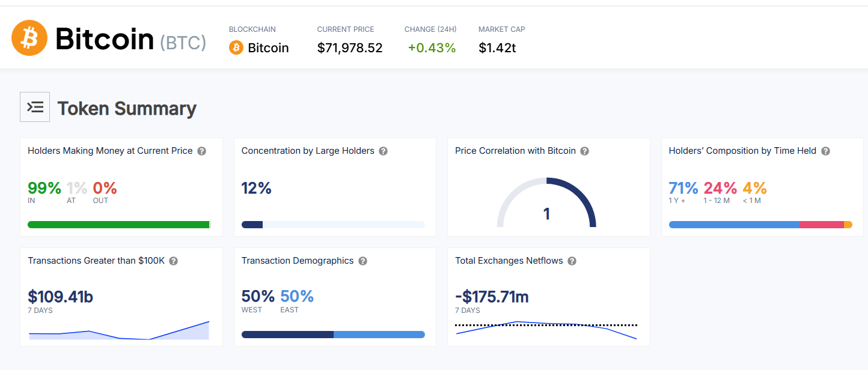Open help for Transaction Demographics
The width and height of the screenshot is (868, 370).
click(x=363, y=261)
